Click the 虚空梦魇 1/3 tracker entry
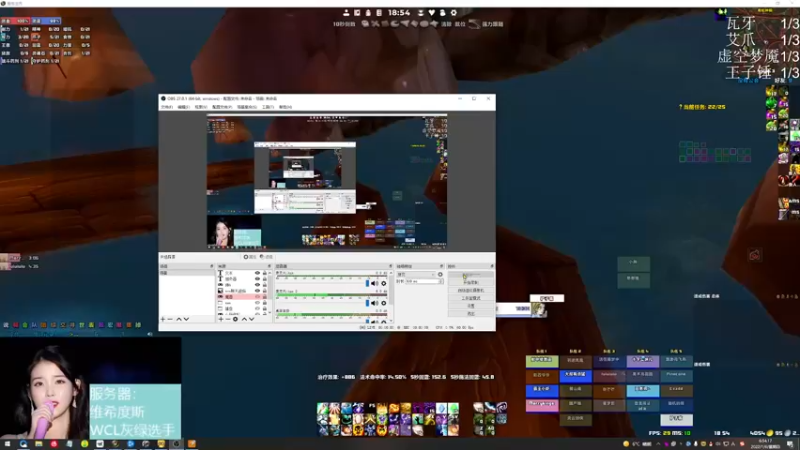This screenshot has width=800, height=450. click(x=758, y=56)
